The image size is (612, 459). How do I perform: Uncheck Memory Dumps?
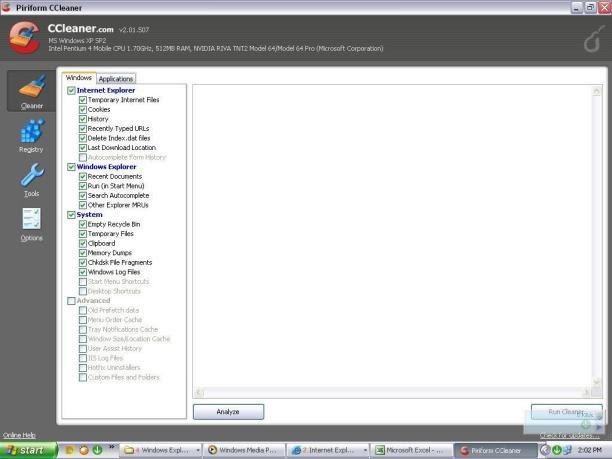tap(83, 253)
